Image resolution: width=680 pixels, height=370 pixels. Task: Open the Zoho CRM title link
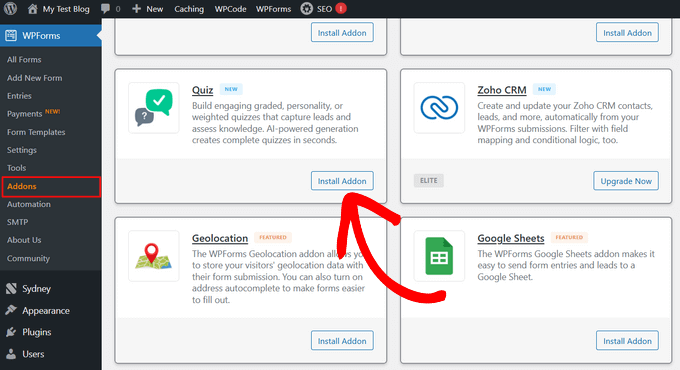click(x=502, y=90)
